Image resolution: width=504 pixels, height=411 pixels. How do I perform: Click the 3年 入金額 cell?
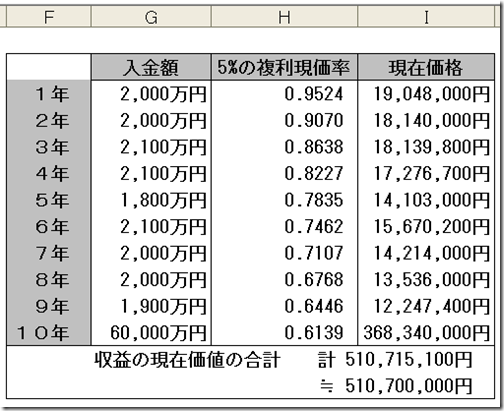[x=151, y=147]
